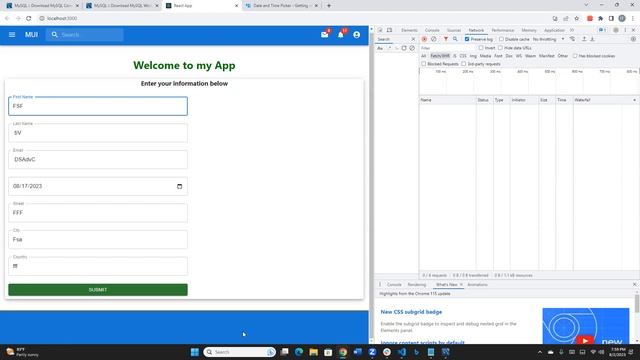Enable Disable cache checkbox
Image resolution: width=640 pixels, height=360 pixels.
501,39
